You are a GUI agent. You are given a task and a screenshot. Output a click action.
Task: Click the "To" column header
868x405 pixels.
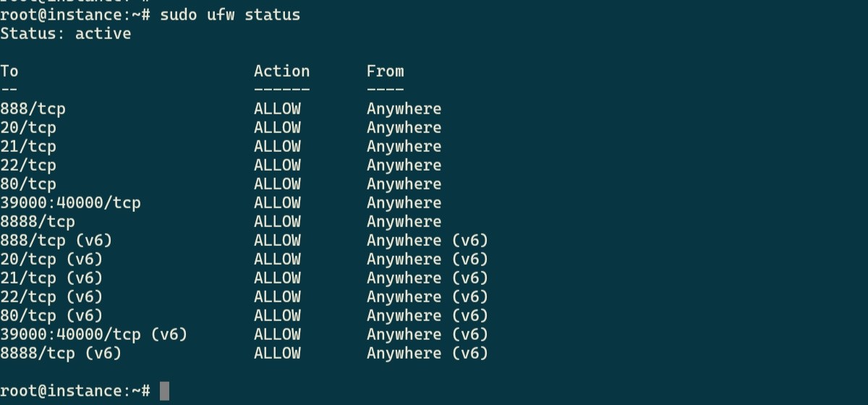click(9, 71)
